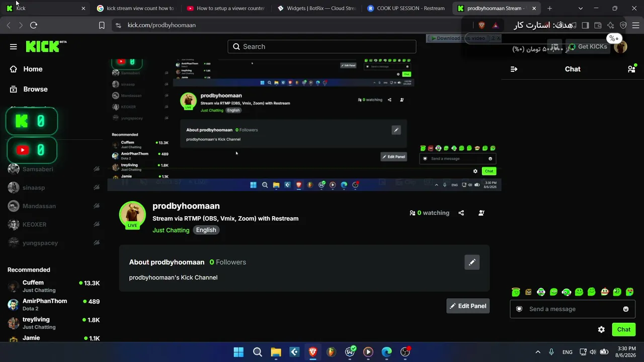Click the live stream video player
Screen dimensions: 644x362
[304, 125]
